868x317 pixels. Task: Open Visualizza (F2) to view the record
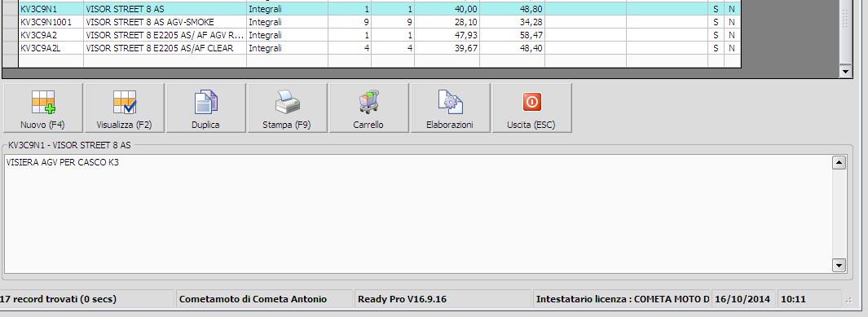124,108
